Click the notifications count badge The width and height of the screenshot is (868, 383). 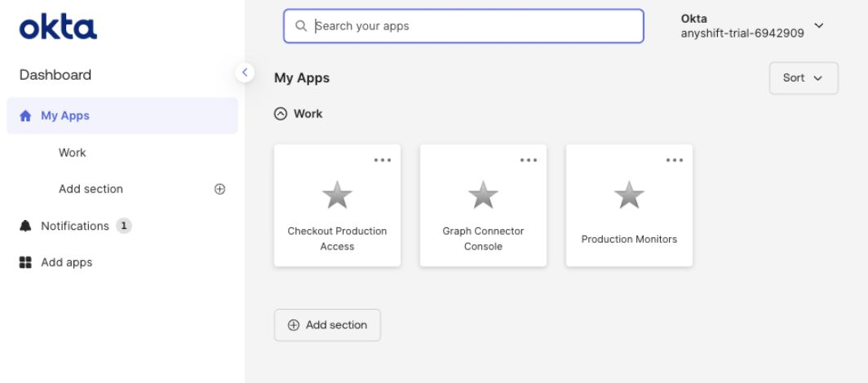[x=124, y=226]
